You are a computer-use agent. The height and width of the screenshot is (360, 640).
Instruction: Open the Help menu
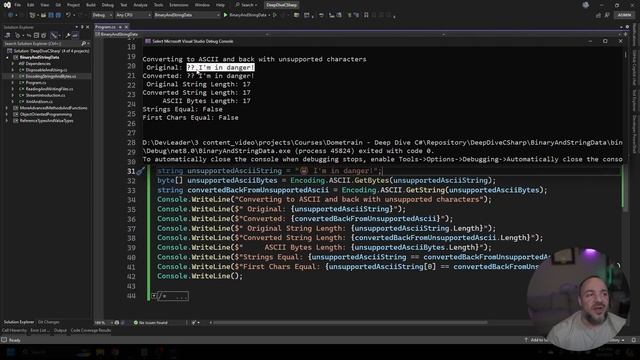point(220,5)
